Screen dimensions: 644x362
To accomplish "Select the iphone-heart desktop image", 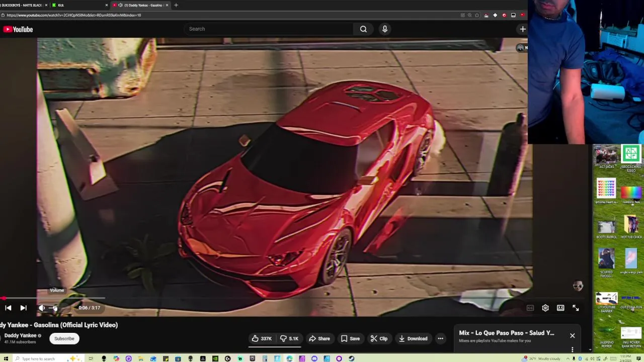I will pyautogui.click(x=606, y=191).
